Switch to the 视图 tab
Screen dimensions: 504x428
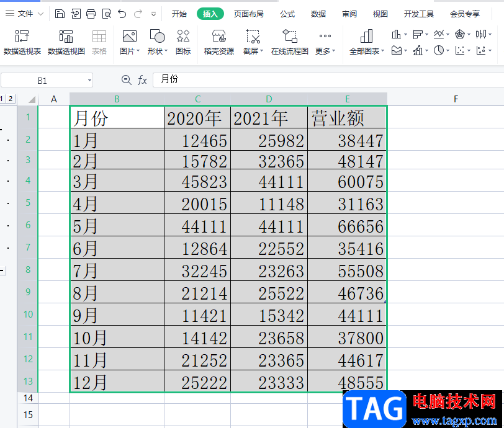point(380,14)
